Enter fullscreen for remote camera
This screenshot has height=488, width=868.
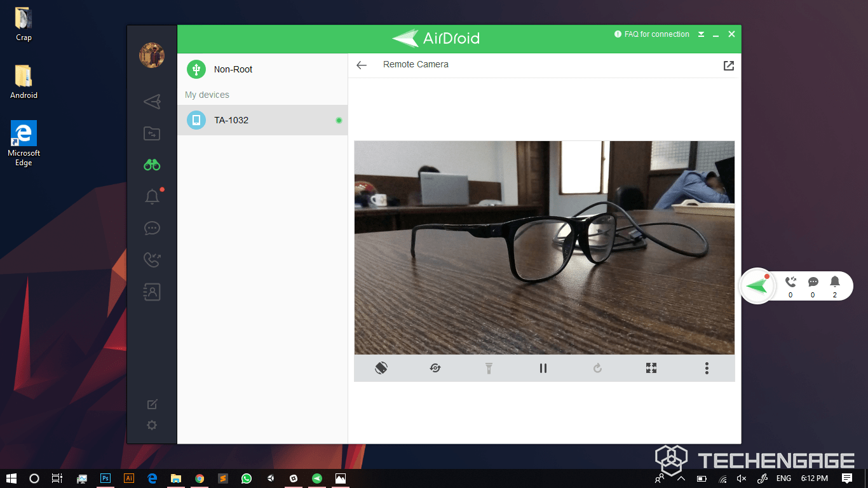[x=651, y=368]
